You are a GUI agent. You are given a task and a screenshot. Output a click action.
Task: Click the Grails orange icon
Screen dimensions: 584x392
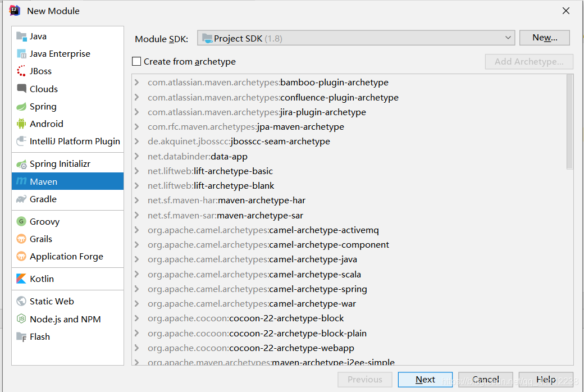[x=21, y=239]
